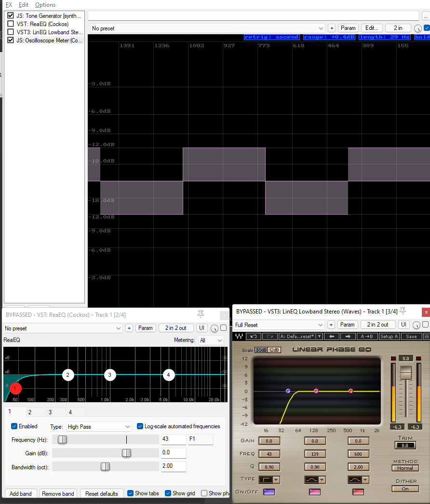Add ReaEQ preset with plus button

click(x=129, y=328)
